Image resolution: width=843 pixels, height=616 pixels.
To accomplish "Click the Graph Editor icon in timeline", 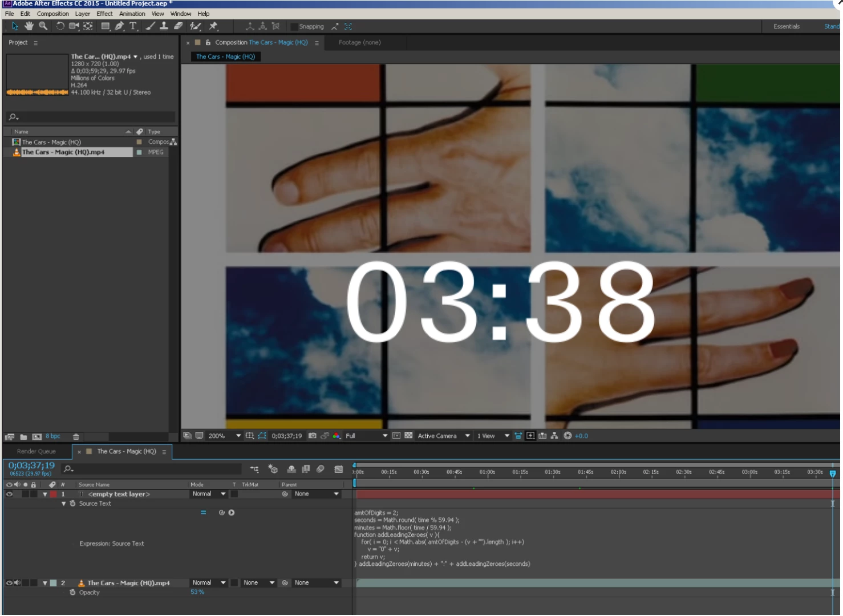I will pyautogui.click(x=339, y=469).
